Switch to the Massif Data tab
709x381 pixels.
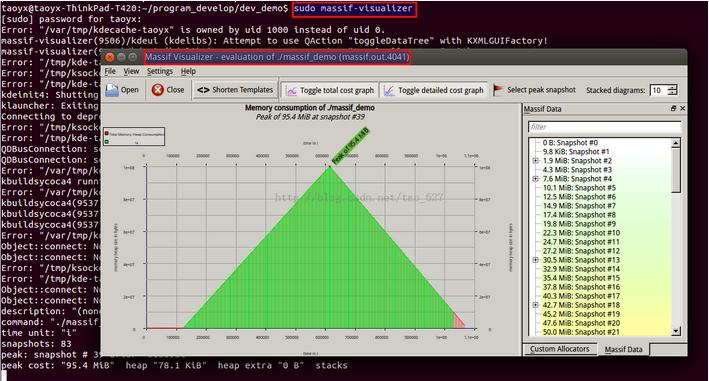pyautogui.click(x=623, y=349)
